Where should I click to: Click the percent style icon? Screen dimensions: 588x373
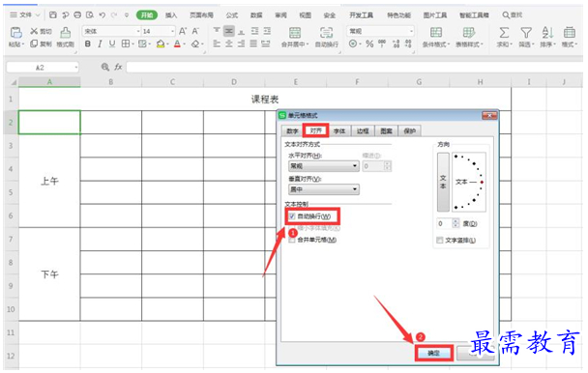click(369, 44)
